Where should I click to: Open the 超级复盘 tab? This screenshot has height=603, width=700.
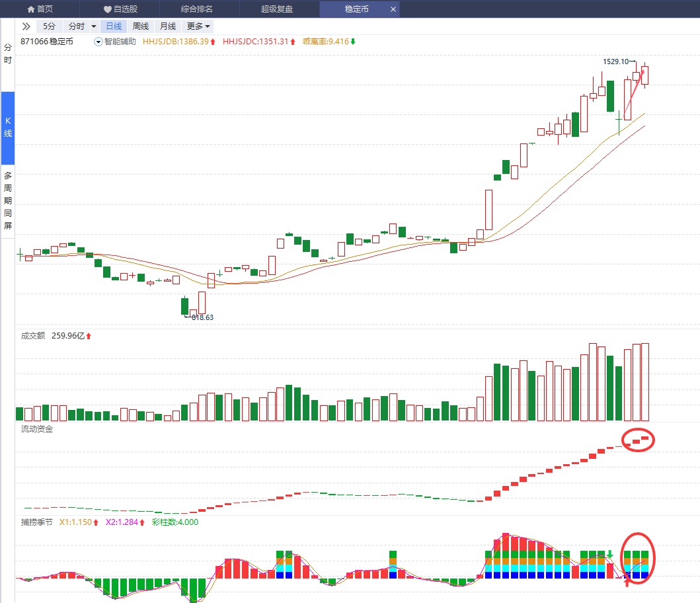(x=277, y=9)
